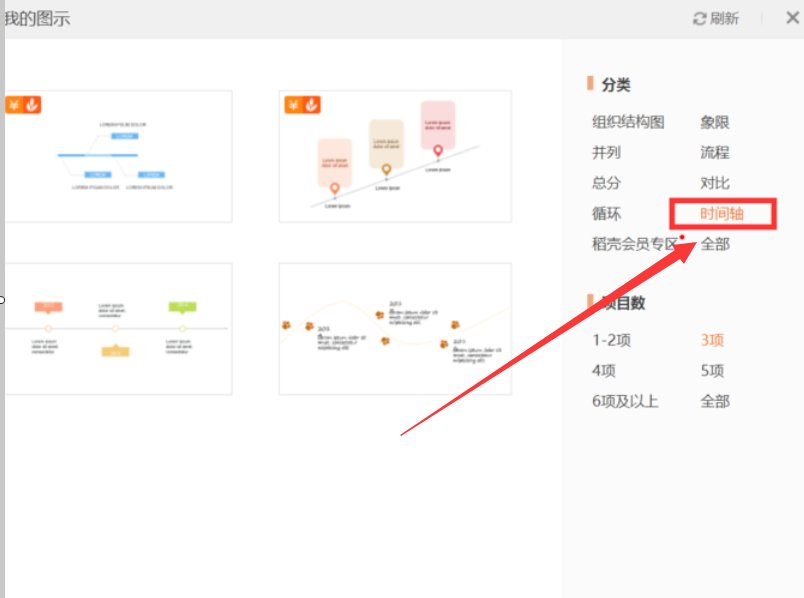Open the three-step horizontal timeline template
Viewport: 804px width, 598px height.
pyautogui.click(x=120, y=328)
